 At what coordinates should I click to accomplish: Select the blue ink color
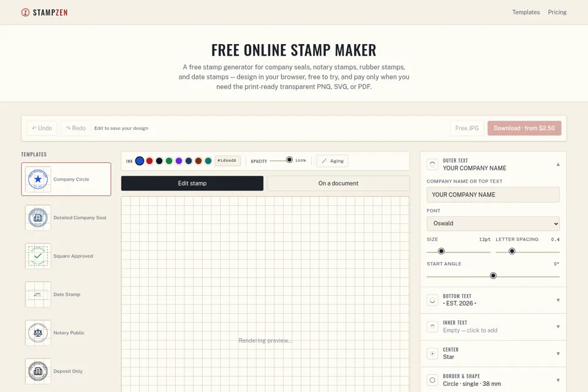[x=140, y=161]
